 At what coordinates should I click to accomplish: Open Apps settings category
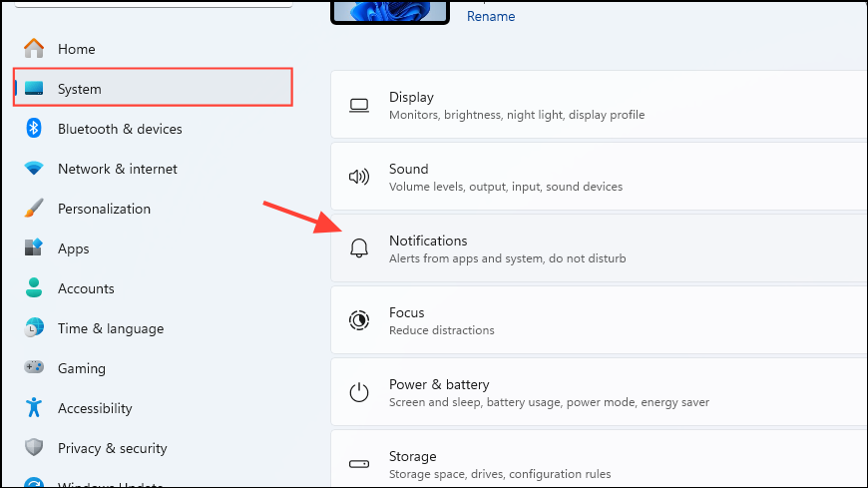point(153,248)
